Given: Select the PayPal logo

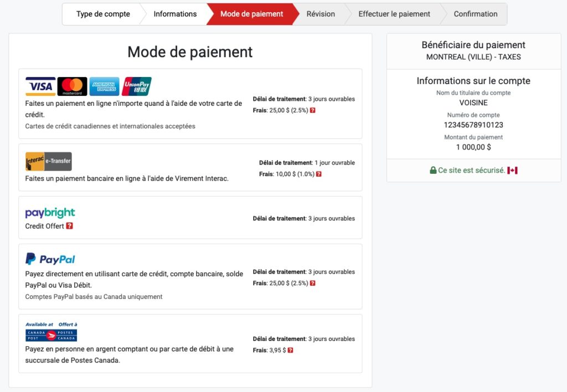Looking at the screenshot, I should [x=51, y=258].
